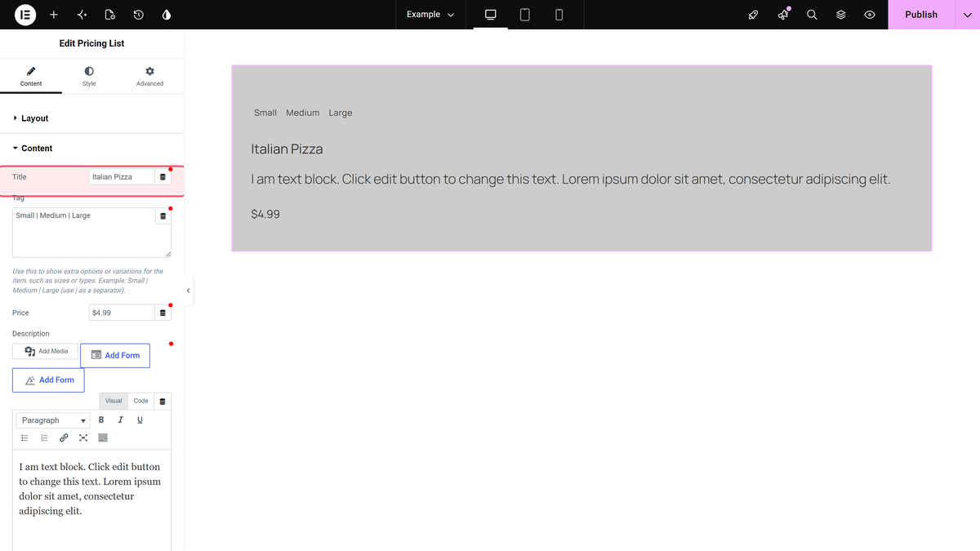Image resolution: width=980 pixels, height=551 pixels.
Task: Expand the Layout section
Action: 92,118
